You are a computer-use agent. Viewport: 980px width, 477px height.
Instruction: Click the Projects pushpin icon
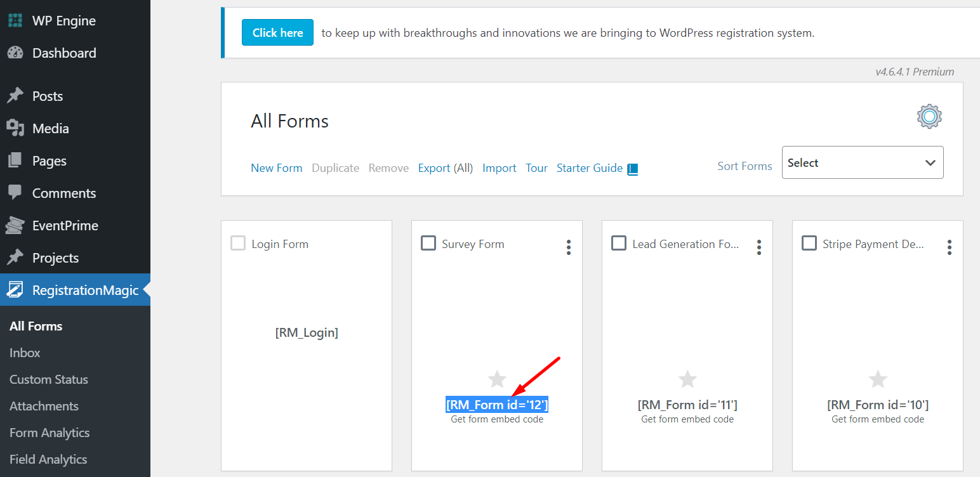(15, 258)
